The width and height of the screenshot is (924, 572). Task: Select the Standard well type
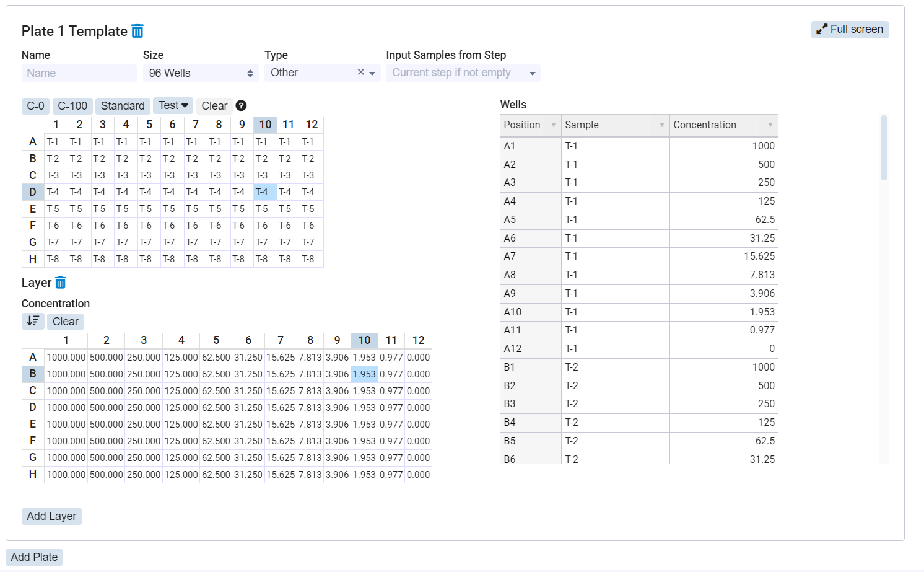[123, 106]
